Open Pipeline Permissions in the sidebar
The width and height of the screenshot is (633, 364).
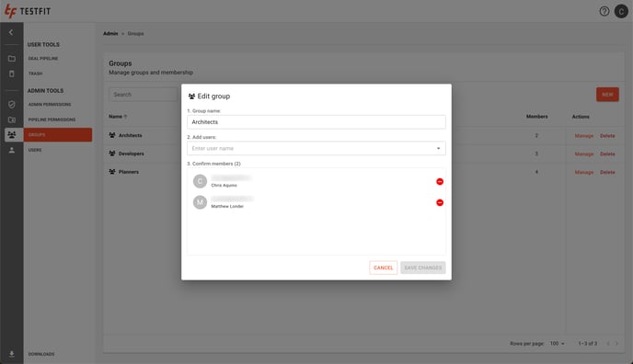pyautogui.click(x=52, y=119)
